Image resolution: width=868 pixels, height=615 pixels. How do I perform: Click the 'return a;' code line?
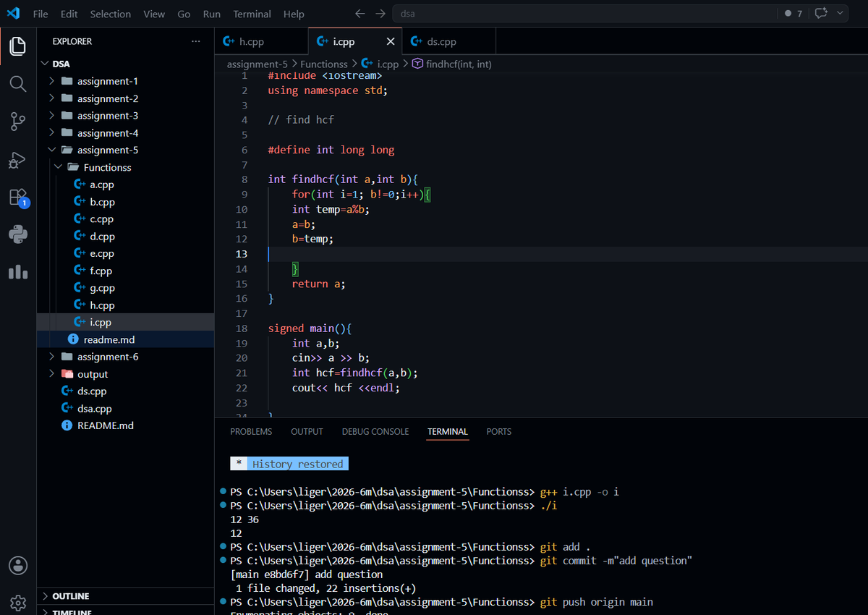[x=318, y=284]
